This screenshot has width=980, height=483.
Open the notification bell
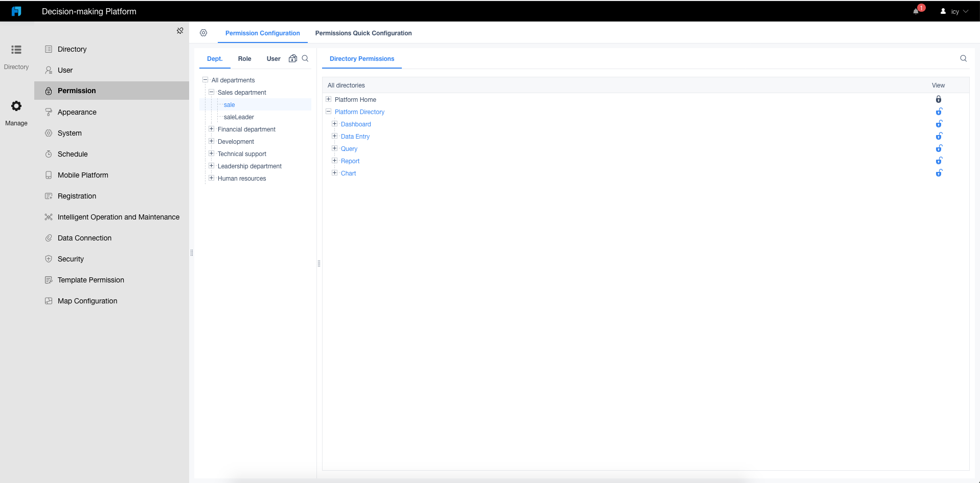[x=917, y=11]
